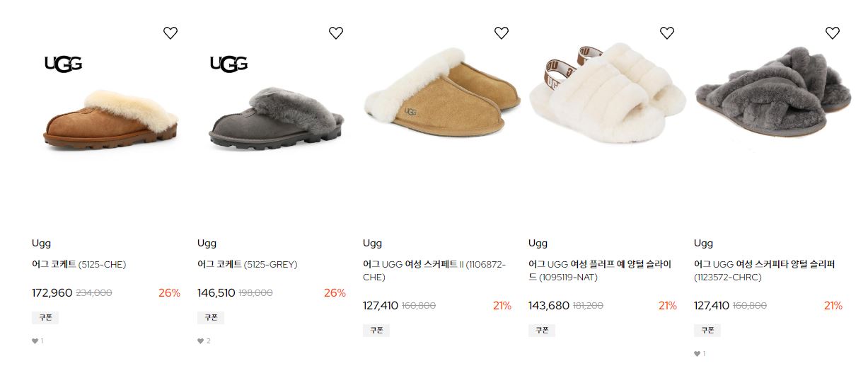
Task: Click Ugg brand name above 스커페트 II
Action: (372, 243)
